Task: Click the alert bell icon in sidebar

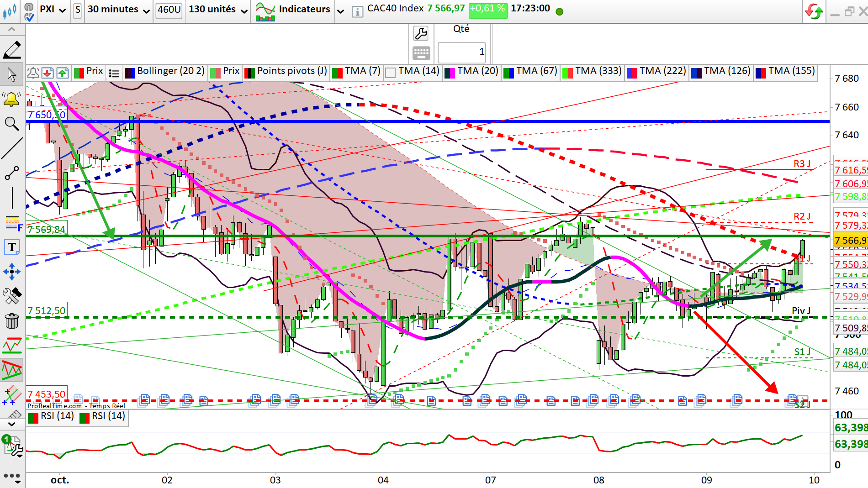Action: (x=12, y=99)
